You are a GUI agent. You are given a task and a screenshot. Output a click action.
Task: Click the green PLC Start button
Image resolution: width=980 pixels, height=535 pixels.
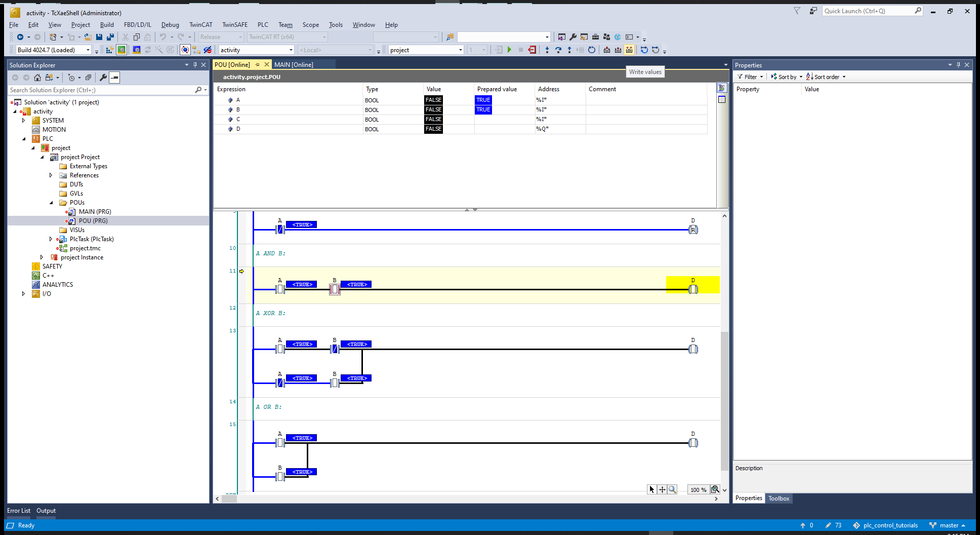tap(509, 50)
